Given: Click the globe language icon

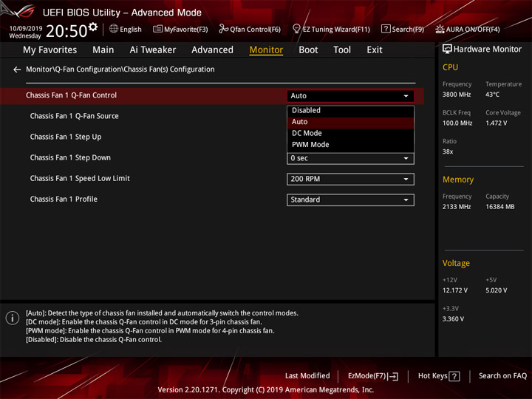Looking at the screenshot, I should 114,29.
